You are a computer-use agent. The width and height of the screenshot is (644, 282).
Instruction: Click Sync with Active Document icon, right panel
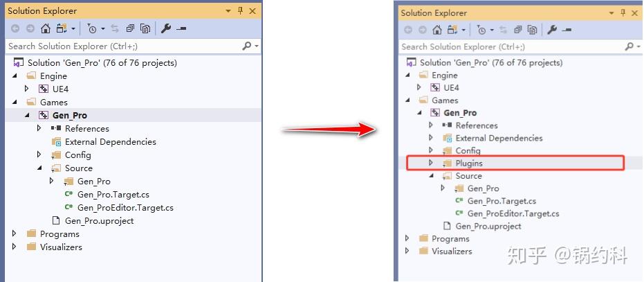click(504, 30)
